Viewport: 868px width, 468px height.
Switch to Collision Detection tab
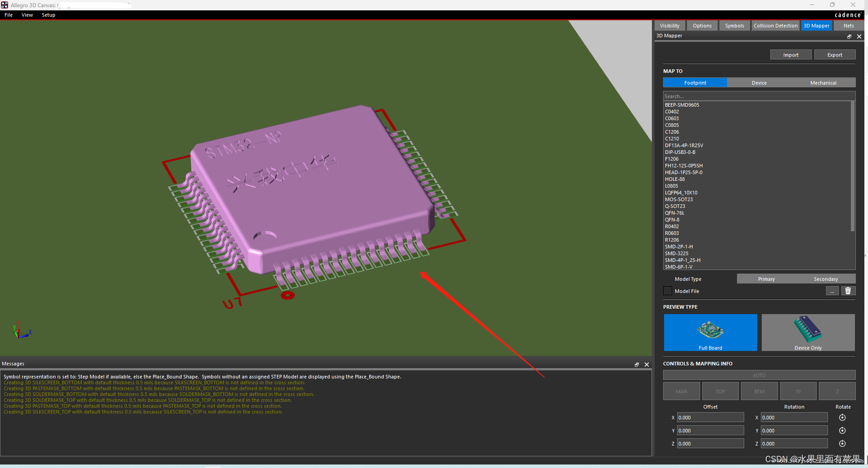coord(775,26)
